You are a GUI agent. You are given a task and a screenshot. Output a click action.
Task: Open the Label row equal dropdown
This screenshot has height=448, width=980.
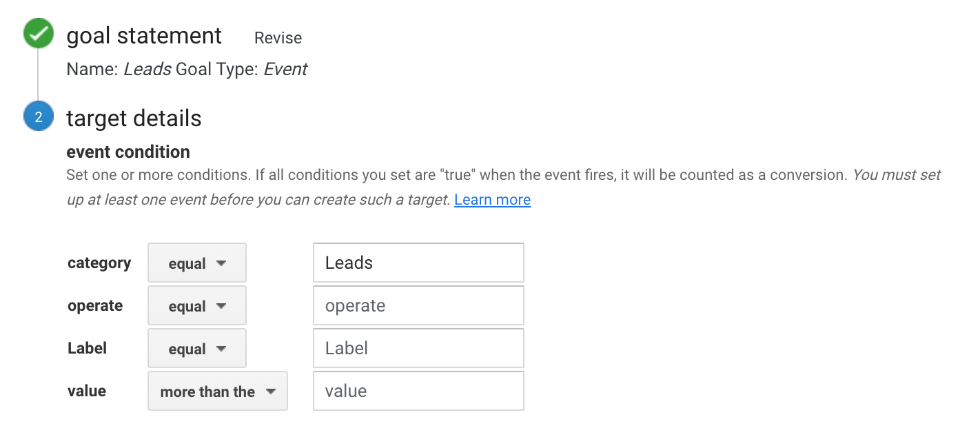(197, 348)
